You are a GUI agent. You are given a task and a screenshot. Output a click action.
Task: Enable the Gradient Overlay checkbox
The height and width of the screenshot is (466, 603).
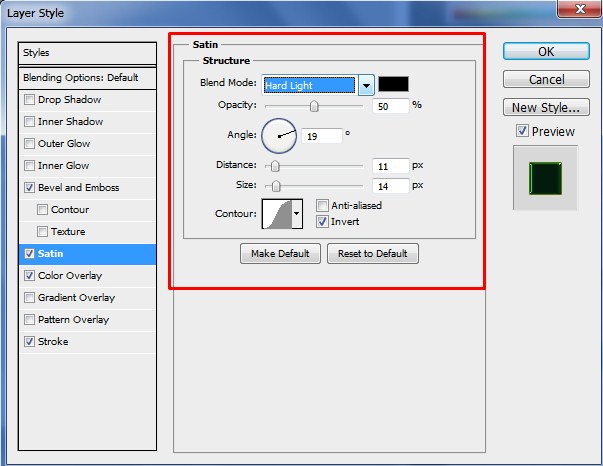(29, 298)
